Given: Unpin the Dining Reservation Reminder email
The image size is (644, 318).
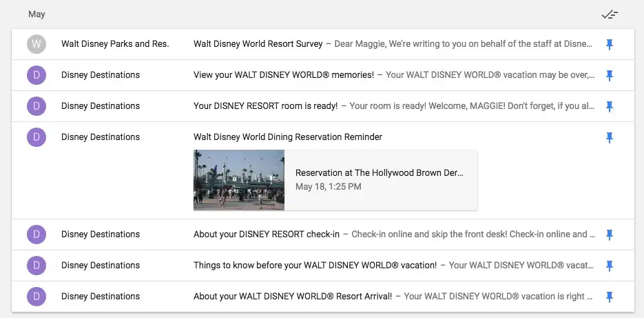Looking at the screenshot, I should [609, 137].
